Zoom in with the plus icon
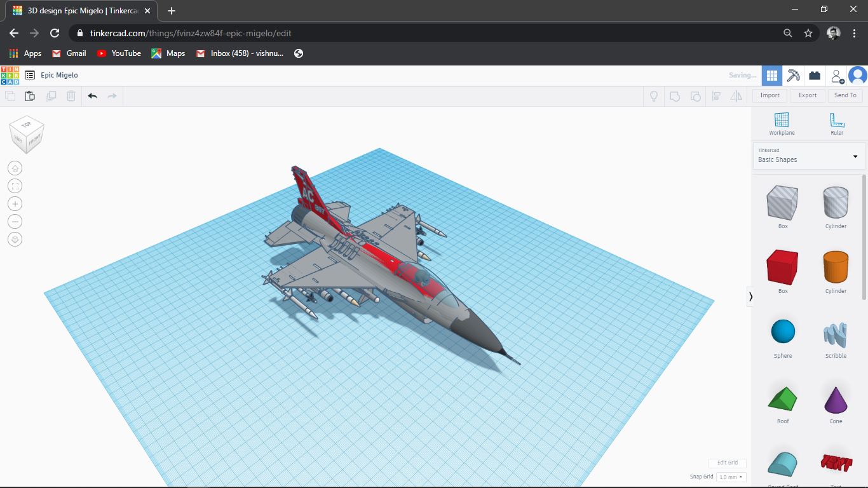The height and width of the screenshot is (488, 868). 15,203
